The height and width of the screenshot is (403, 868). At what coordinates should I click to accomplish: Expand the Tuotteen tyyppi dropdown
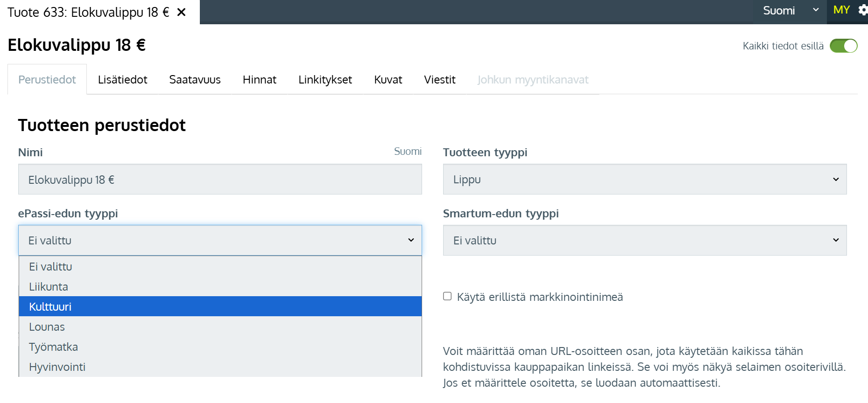coord(644,180)
